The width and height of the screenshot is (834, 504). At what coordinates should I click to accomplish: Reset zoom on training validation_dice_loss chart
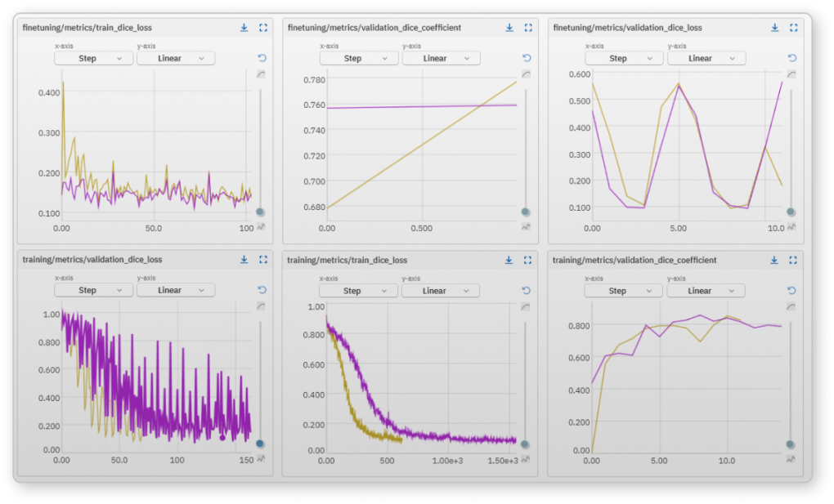click(262, 290)
